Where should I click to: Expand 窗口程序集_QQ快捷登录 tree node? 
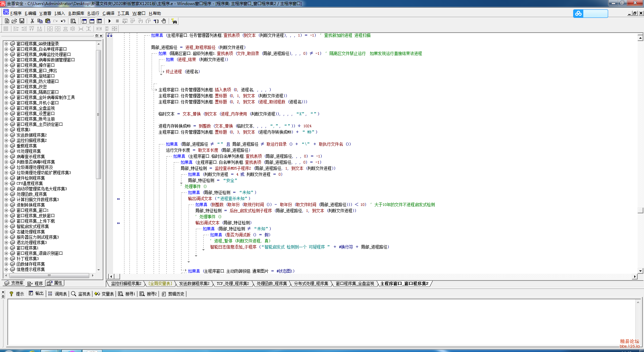pyautogui.click(x=6, y=44)
